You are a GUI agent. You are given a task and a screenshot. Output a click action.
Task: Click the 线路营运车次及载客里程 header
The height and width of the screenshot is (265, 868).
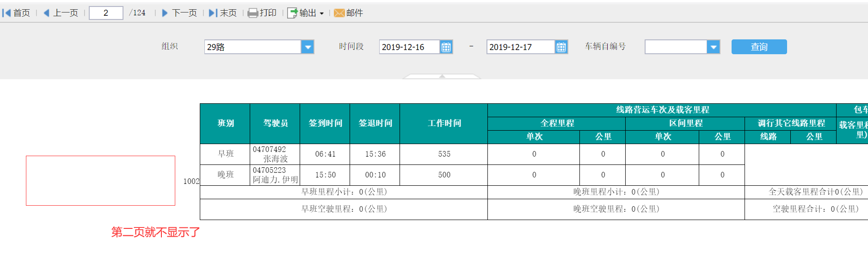pos(662,110)
